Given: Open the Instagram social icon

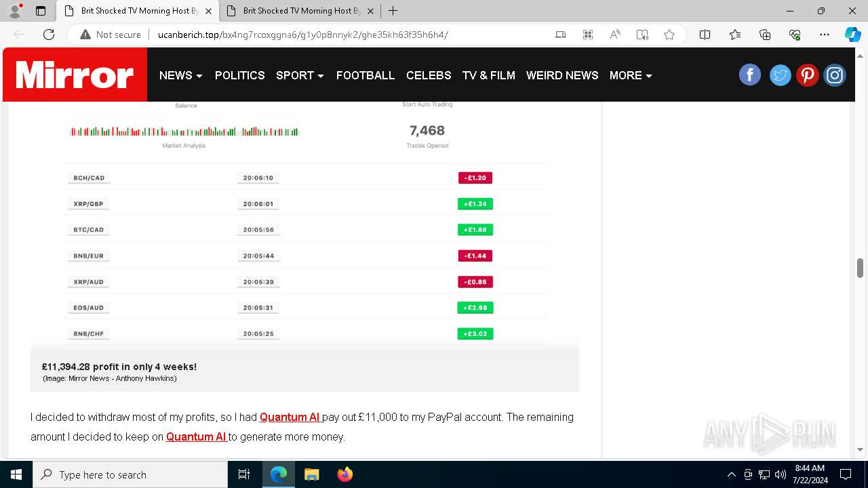Looking at the screenshot, I should 835,75.
